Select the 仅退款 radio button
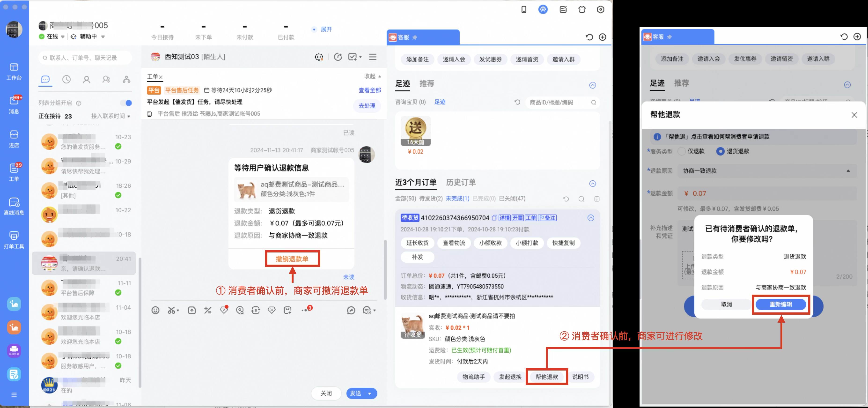 [681, 151]
